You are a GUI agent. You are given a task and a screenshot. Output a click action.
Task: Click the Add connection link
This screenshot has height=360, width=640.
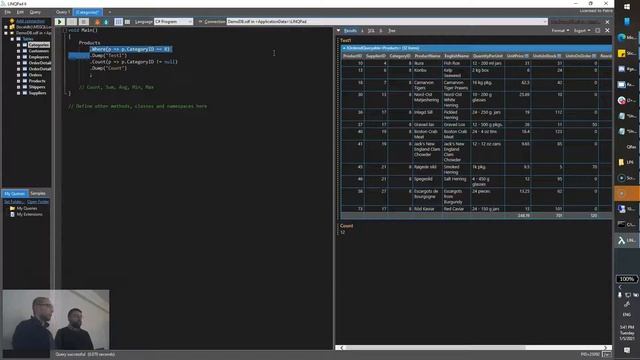coord(30,21)
